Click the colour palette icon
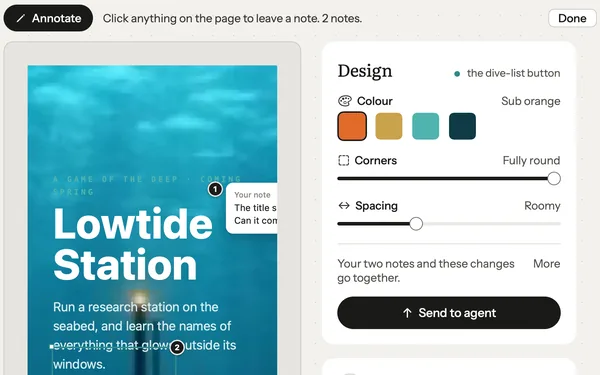 345,101
